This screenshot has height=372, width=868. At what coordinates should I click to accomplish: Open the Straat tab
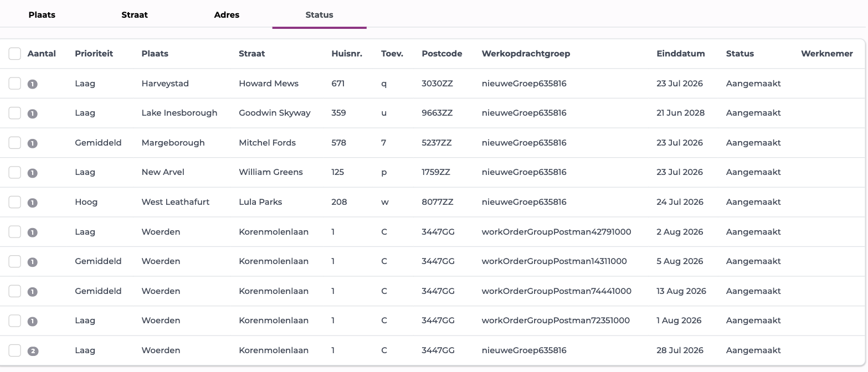[x=135, y=15]
